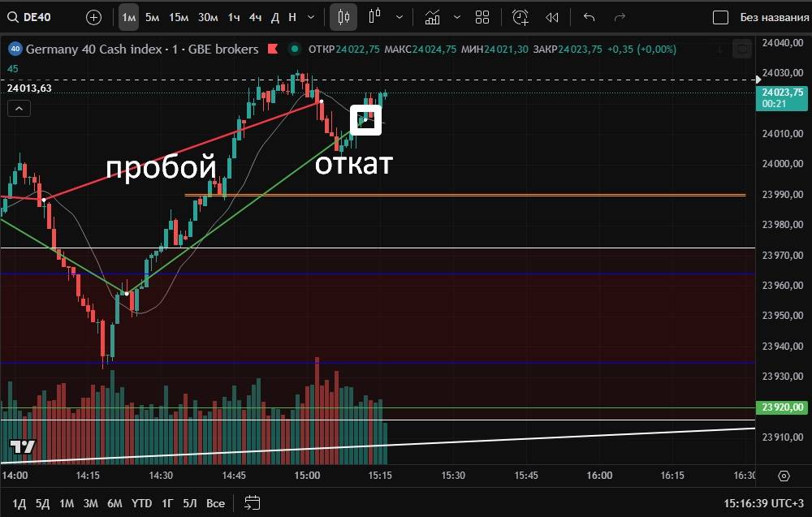Select the YTD date range
812x517 pixels.
(141, 503)
